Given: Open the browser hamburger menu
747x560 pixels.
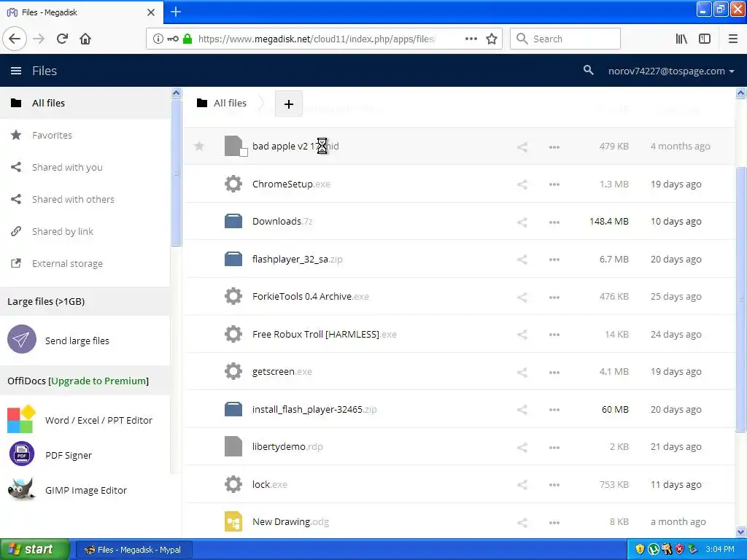Looking at the screenshot, I should [x=733, y=39].
